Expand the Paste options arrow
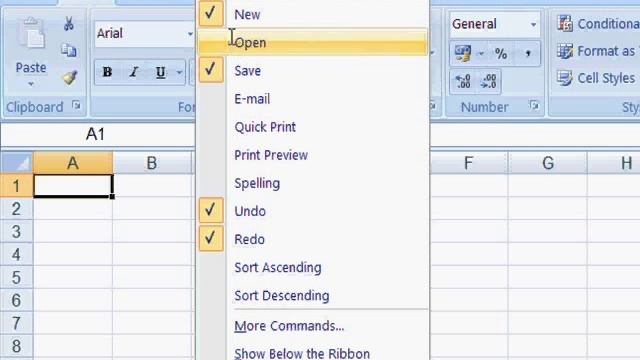The image size is (640, 360). (x=31, y=84)
